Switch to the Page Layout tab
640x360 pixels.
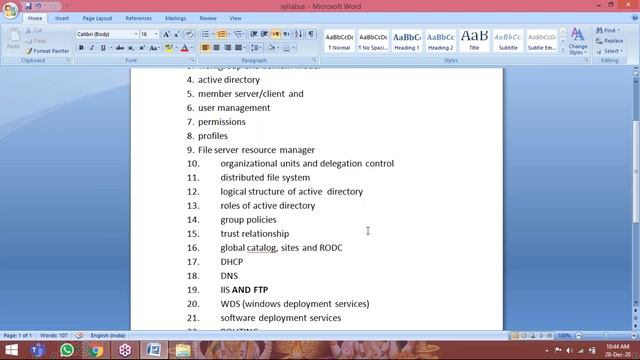pos(97,18)
